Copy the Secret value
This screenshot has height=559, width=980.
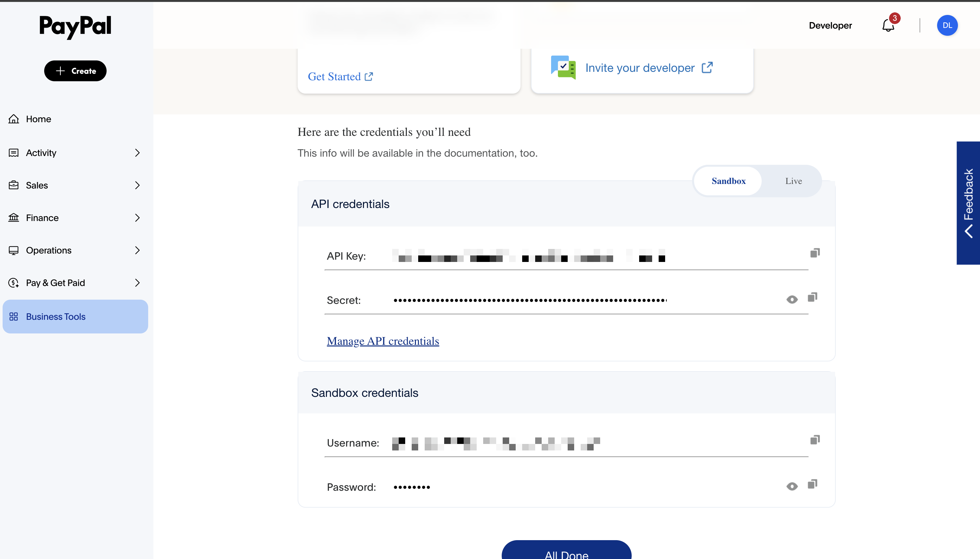[x=812, y=298]
